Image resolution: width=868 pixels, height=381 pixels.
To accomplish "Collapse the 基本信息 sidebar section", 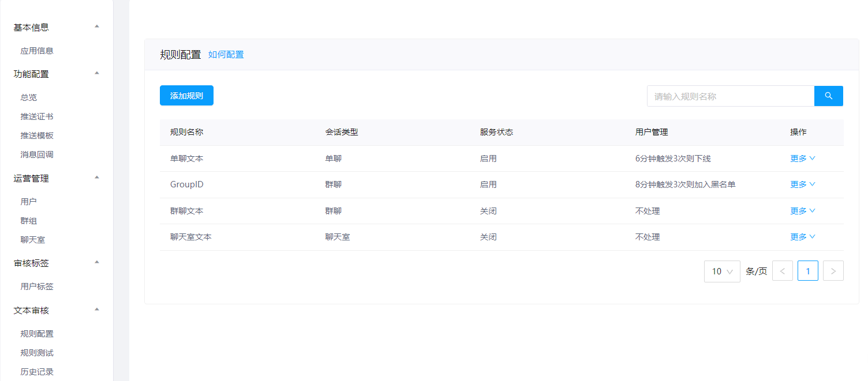I will [x=97, y=27].
